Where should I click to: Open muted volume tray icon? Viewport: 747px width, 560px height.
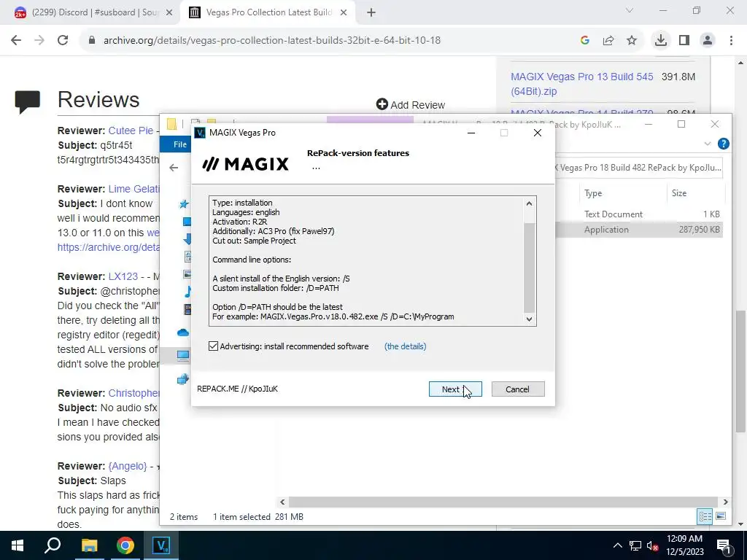[653, 545]
